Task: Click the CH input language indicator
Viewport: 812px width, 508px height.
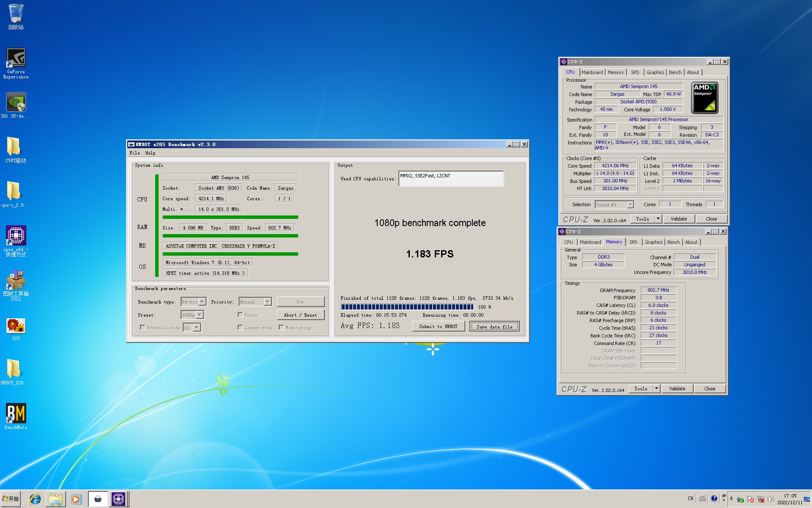Action: click(691, 498)
